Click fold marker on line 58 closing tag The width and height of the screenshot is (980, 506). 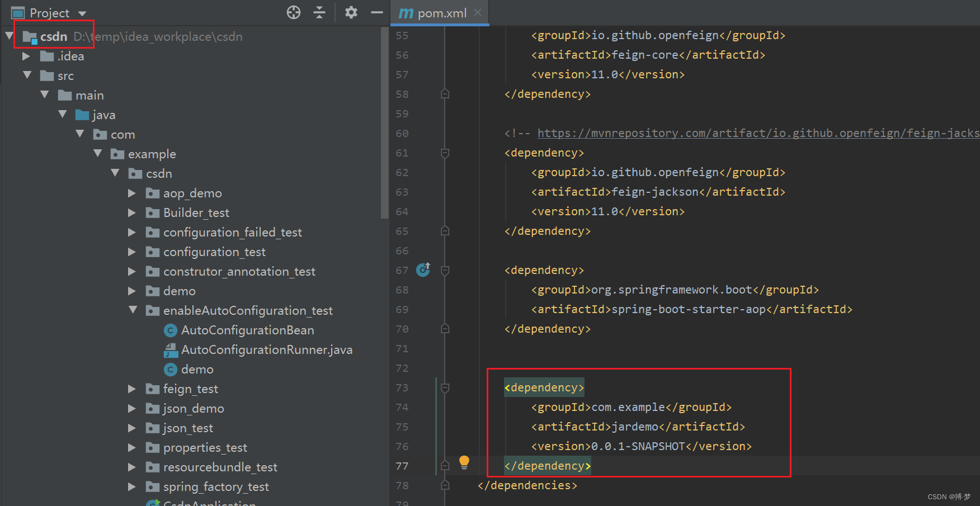click(x=445, y=94)
